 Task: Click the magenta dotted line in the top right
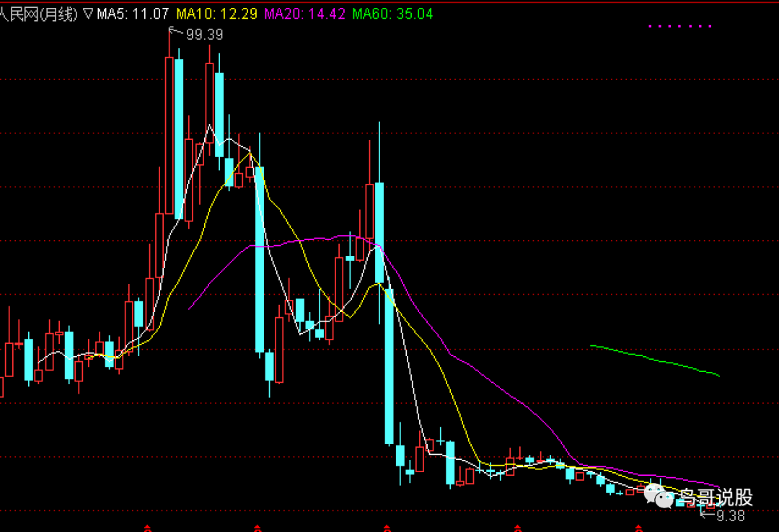tap(679, 27)
